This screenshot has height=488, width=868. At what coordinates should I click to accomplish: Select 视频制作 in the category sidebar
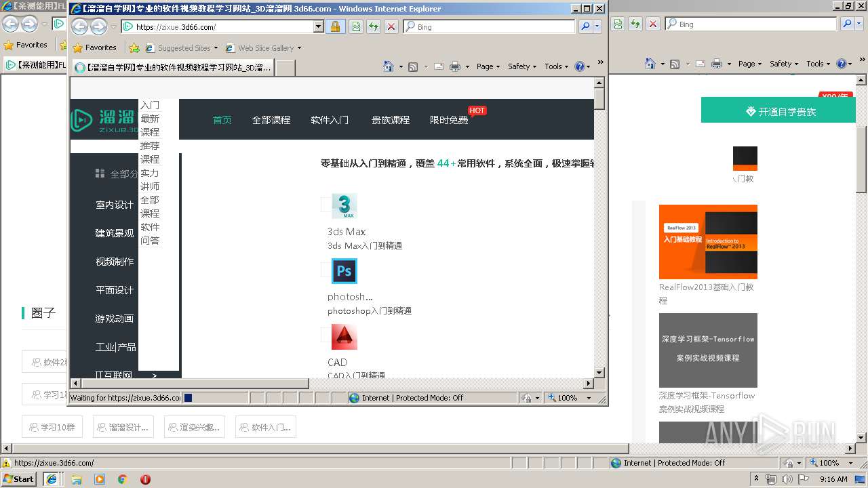click(x=115, y=262)
